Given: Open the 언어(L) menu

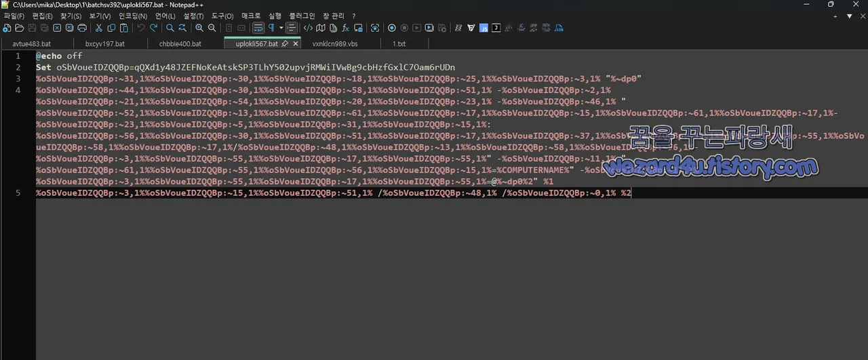Looking at the screenshot, I should (x=165, y=16).
